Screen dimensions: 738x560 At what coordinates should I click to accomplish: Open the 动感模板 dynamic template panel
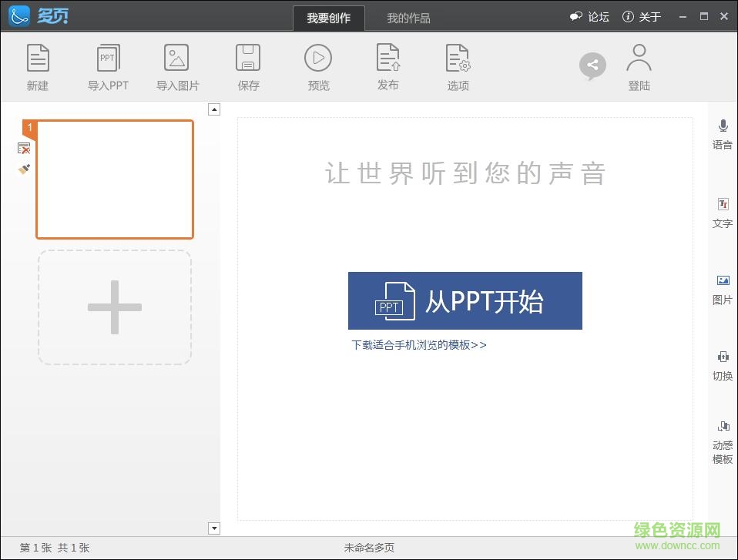[723, 427]
